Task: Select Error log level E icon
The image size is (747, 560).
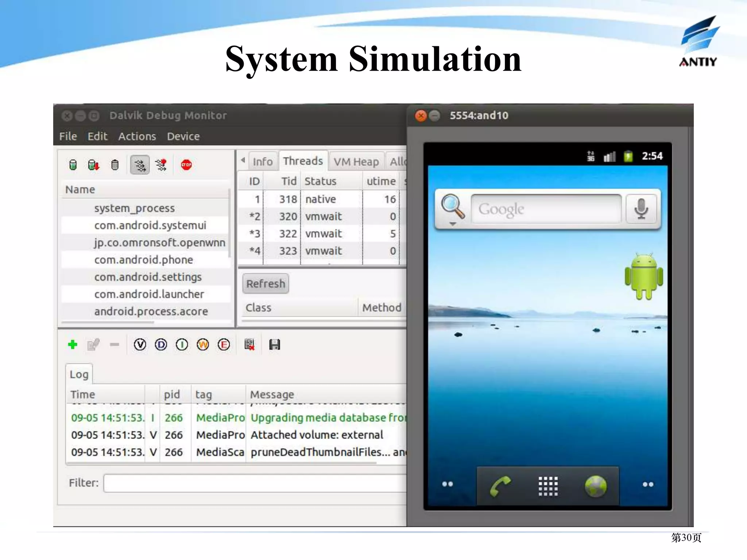Action: point(224,345)
